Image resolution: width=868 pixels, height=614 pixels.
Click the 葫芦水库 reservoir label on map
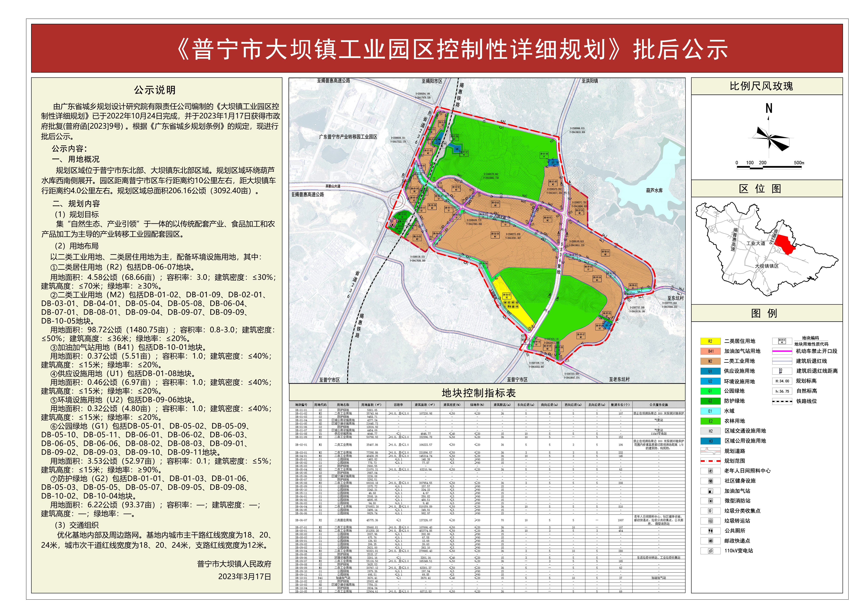pyautogui.click(x=654, y=191)
